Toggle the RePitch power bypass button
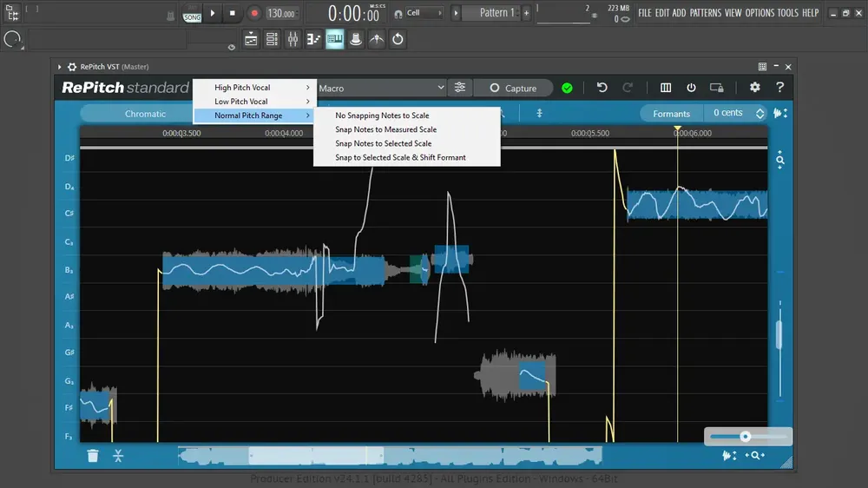The height and width of the screenshot is (488, 868). coord(691,88)
